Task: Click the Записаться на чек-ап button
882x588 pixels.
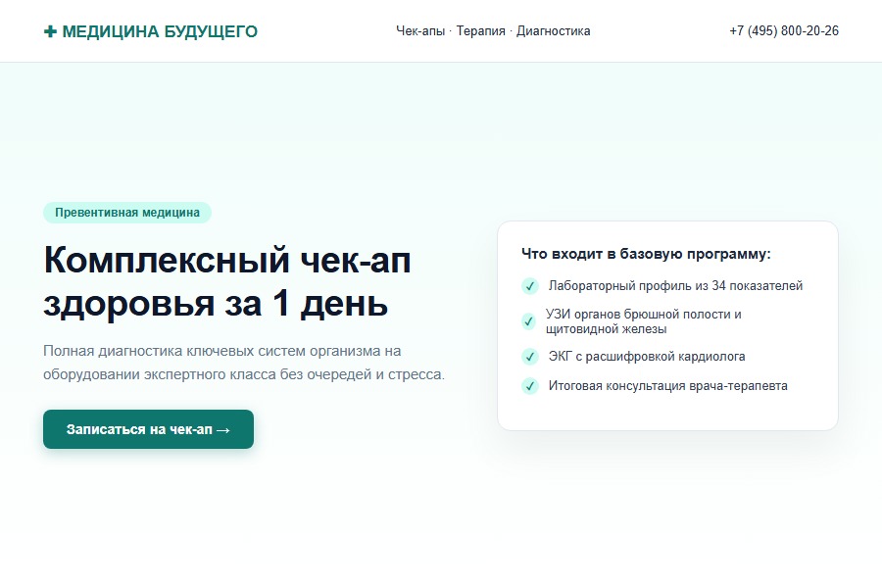Action: 149,429
